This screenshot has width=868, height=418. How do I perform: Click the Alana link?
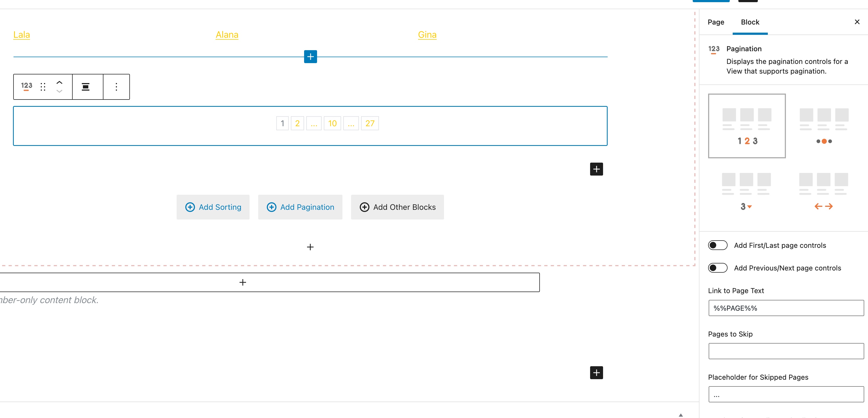[227, 35]
